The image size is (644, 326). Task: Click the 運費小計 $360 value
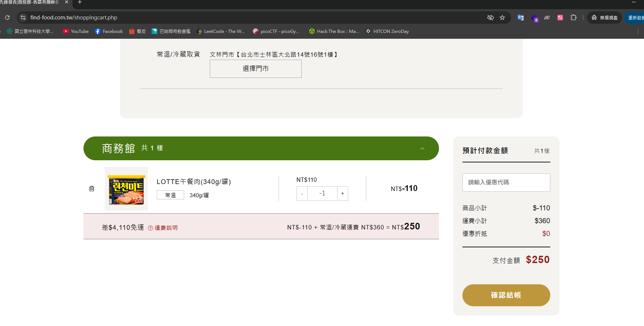tap(542, 221)
